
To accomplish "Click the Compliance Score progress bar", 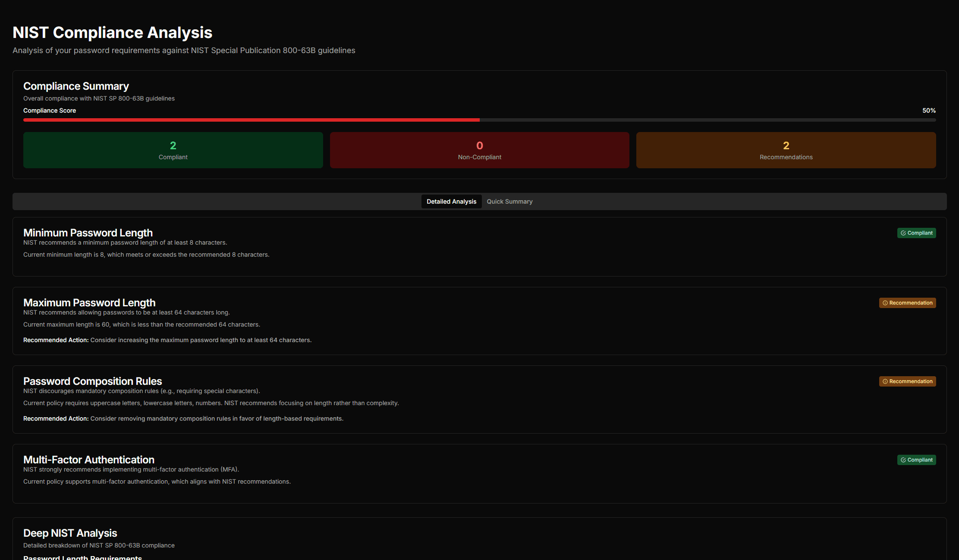I will (479, 120).
